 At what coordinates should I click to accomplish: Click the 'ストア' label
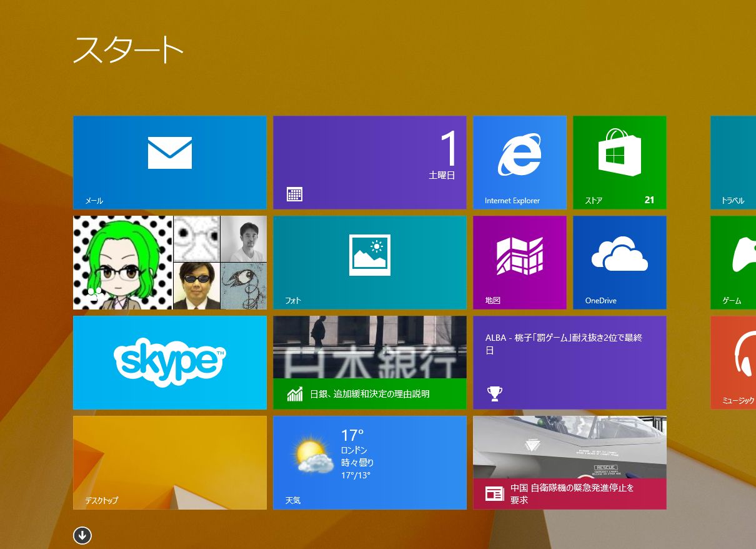594,201
